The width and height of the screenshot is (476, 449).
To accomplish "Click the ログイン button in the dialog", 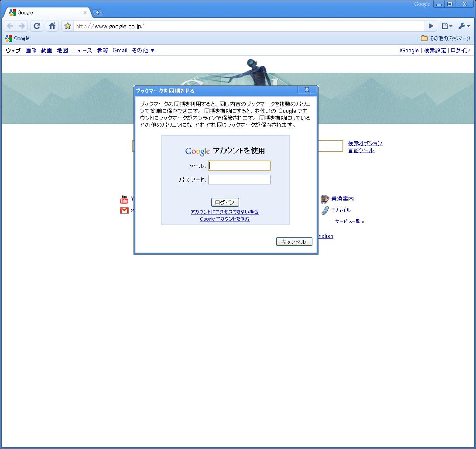I will point(225,202).
